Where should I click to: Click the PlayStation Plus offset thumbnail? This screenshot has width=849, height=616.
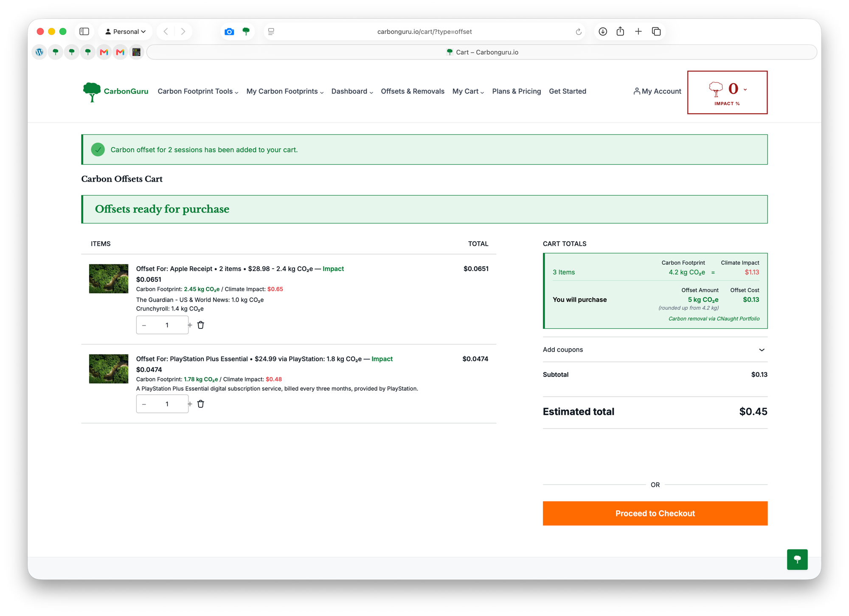coord(109,369)
